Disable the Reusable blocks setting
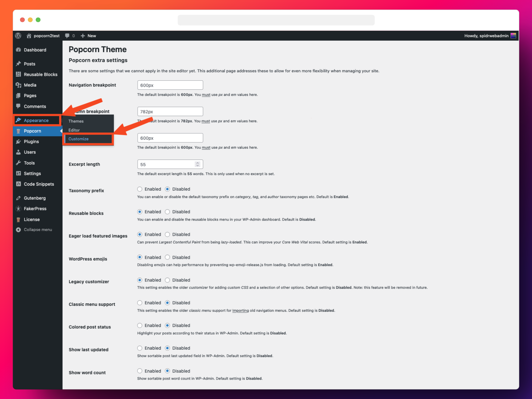532x399 pixels. pyautogui.click(x=167, y=211)
